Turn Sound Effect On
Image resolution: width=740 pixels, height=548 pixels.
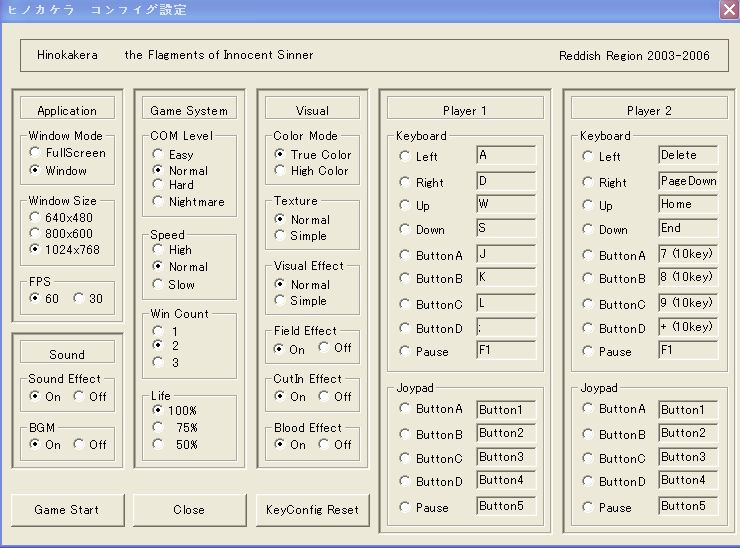(x=34, y=396)
